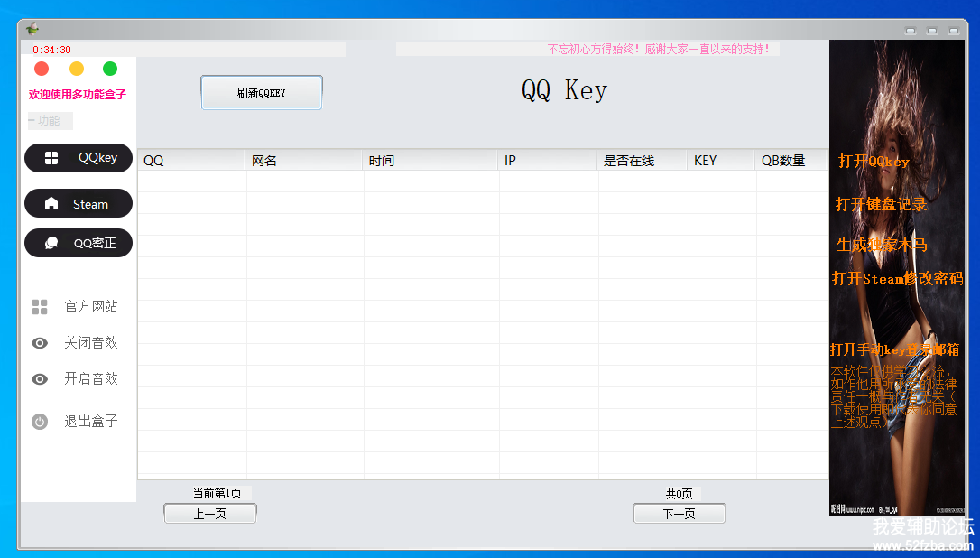Viewport: 980px width, 558px height.
Task: Click the 欢迎使用多功能盒子 welcome text
Action: pos(78,95)
